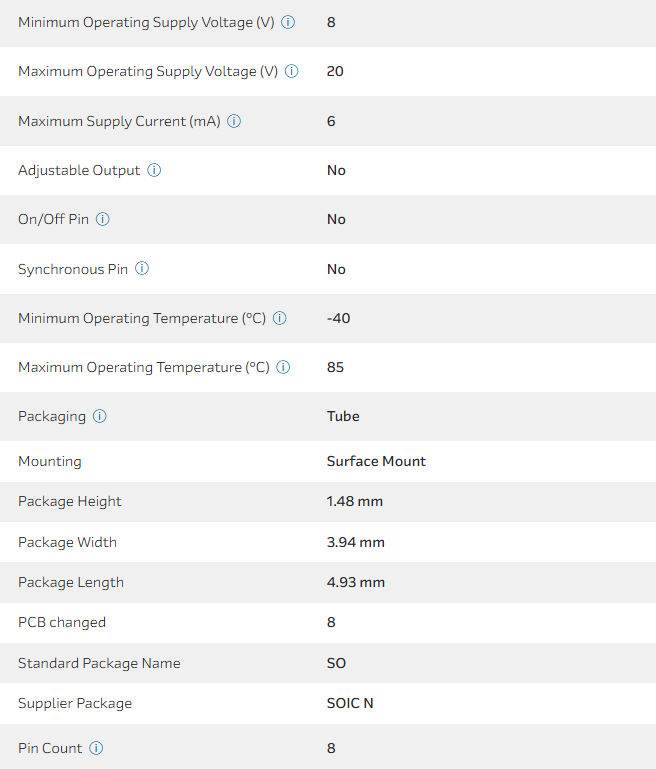Select the Package Height label
Viewport: 656px width, 769px height.
point(70,501)
